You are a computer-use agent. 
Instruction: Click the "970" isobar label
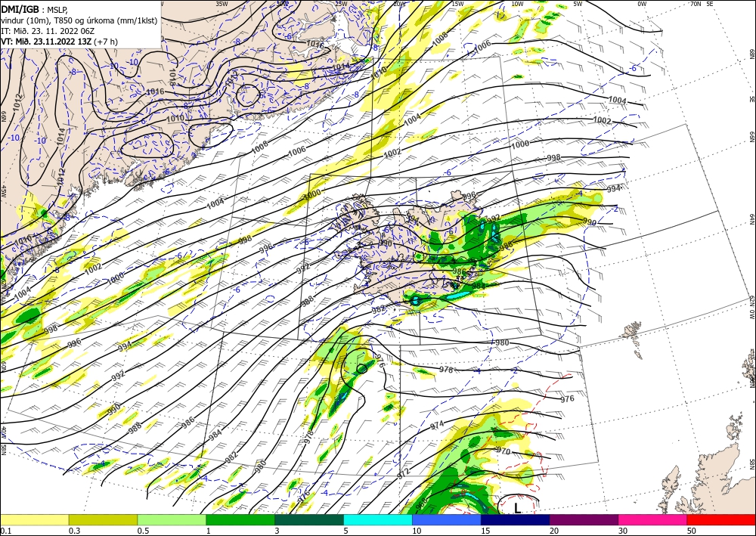click(503, 451)
